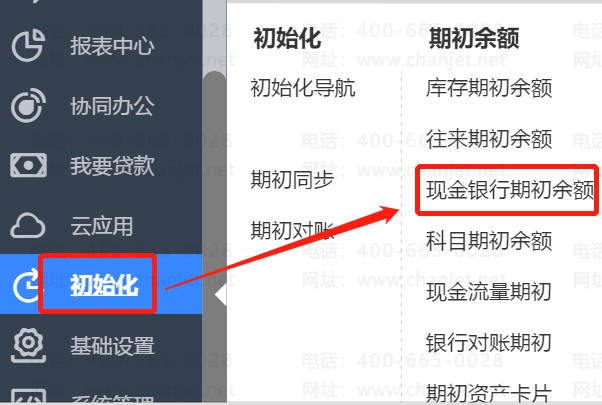Screen dimensions: 602x405
Task: Select 科目期初余额
Action: point(489,241)
